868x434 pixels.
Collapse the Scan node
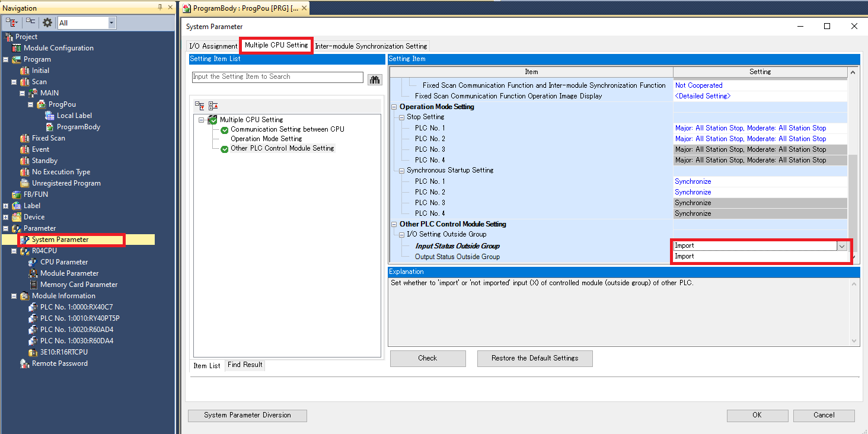pos(14,82)
